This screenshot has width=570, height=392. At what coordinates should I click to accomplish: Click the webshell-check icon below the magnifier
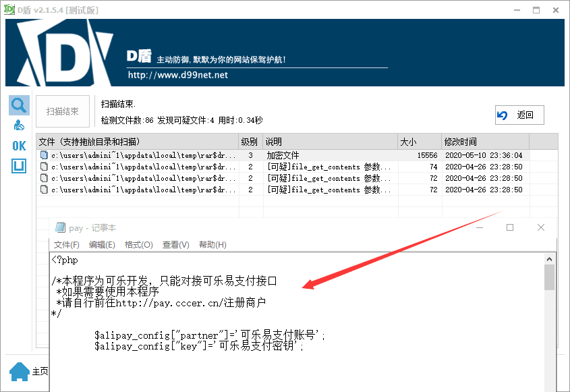(19, 125)
